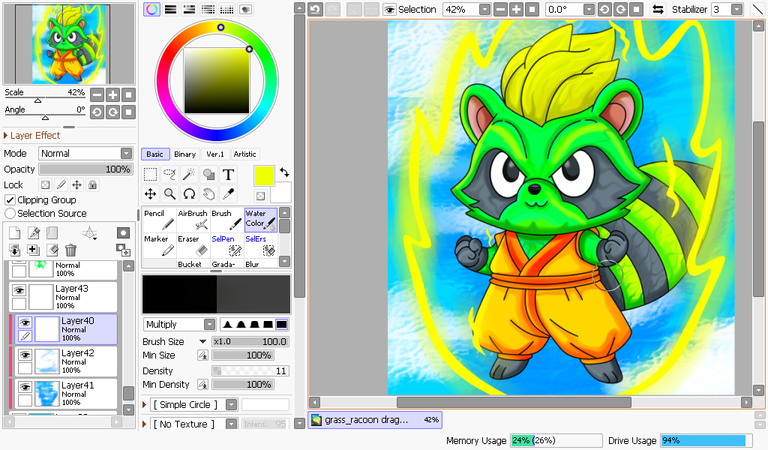Transfer down the selected layer
This screenshot has width=768, height=450.
click(x=15, y=250)
